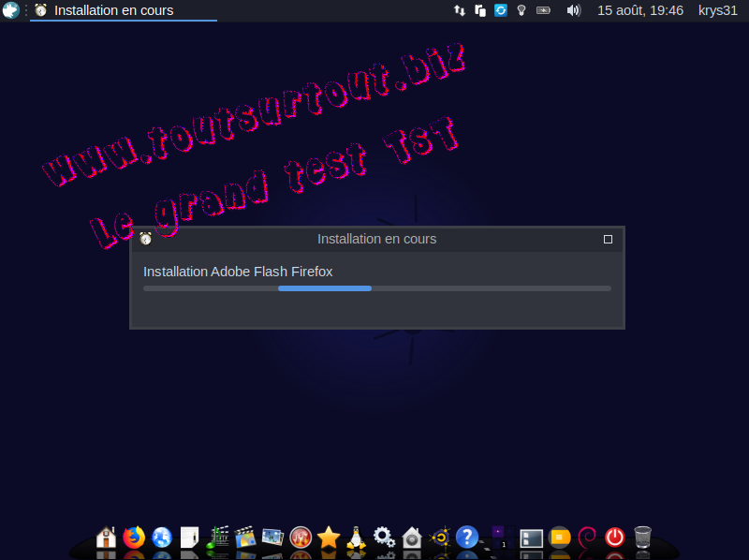Open the window layout panel dock icon
The image size is (749, 560).
click(x=531, y=538)
